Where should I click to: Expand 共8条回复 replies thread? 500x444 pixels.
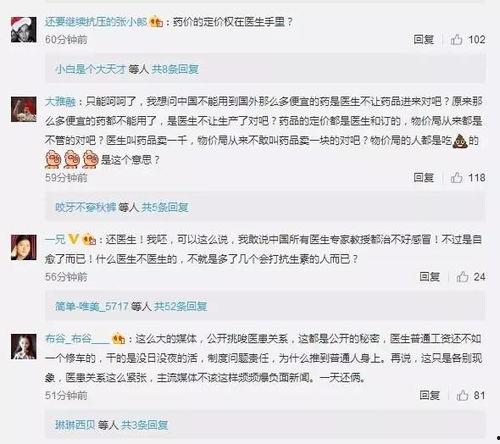pos(175,69)
